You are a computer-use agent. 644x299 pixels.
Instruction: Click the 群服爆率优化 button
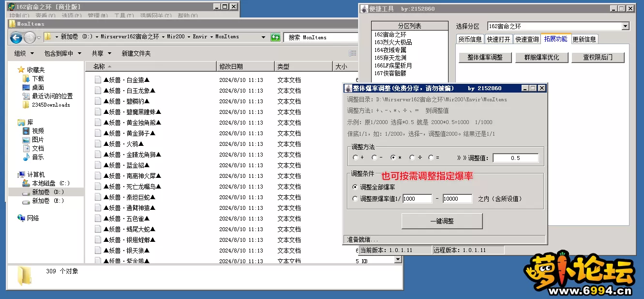coord(541,57)
